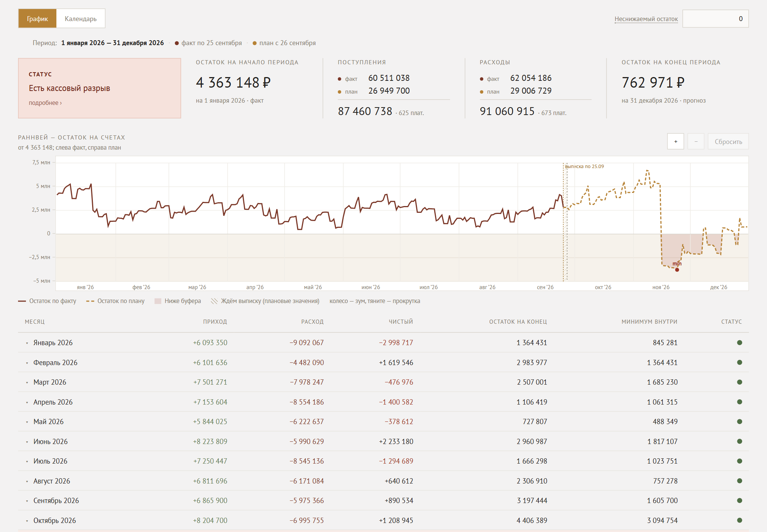Viewport: 767px width, 532px height.
Task: Switch to the Календарь tab
Action: click(80, 18)
